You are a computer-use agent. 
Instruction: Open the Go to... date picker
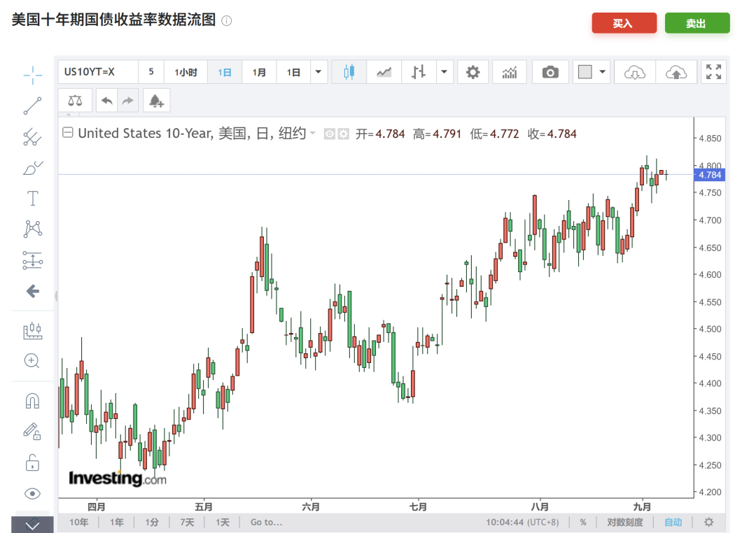tap(266, 523)
